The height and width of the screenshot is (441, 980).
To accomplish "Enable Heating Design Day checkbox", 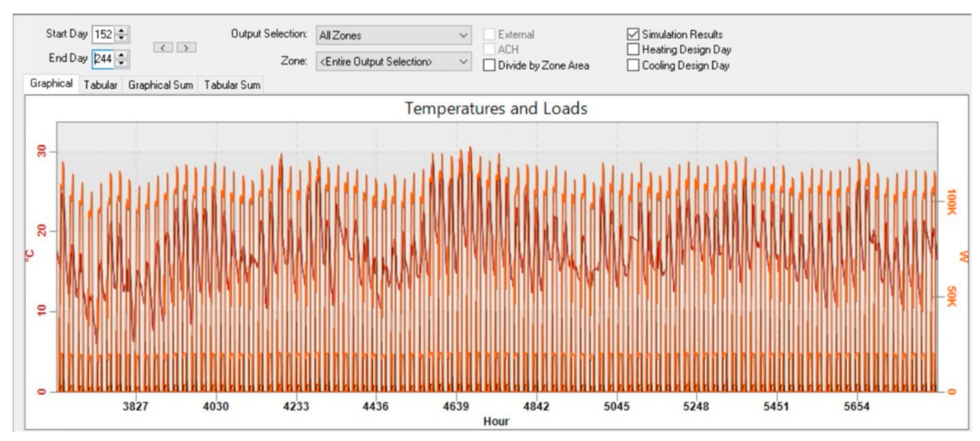I will [633, 50].
